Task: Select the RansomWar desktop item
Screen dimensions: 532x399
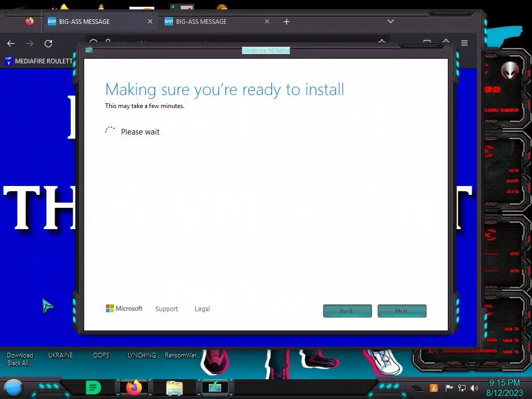Action: pos(182,355)
